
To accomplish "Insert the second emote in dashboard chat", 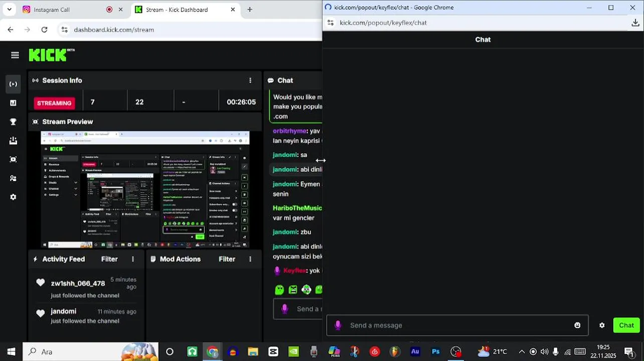I will (x=293, y=289).
